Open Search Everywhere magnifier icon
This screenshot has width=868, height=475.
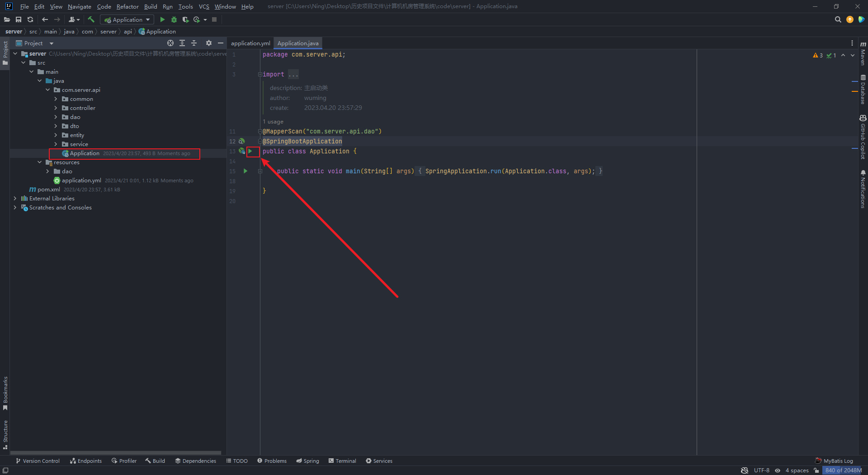838,19
